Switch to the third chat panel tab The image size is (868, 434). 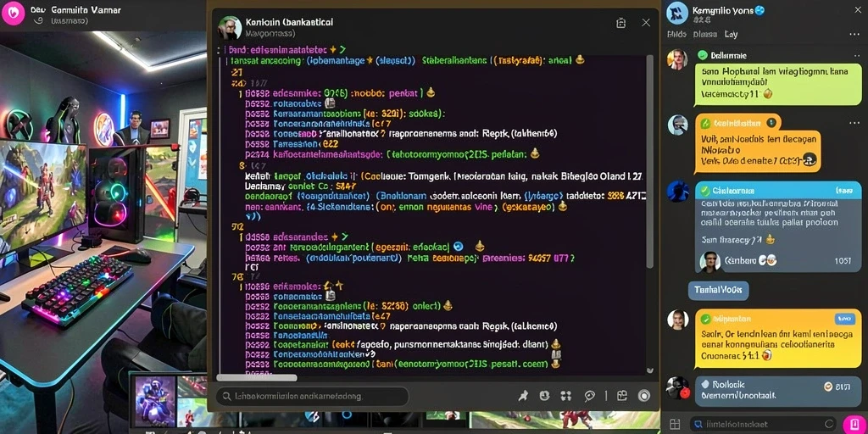(x=732, y=34)
